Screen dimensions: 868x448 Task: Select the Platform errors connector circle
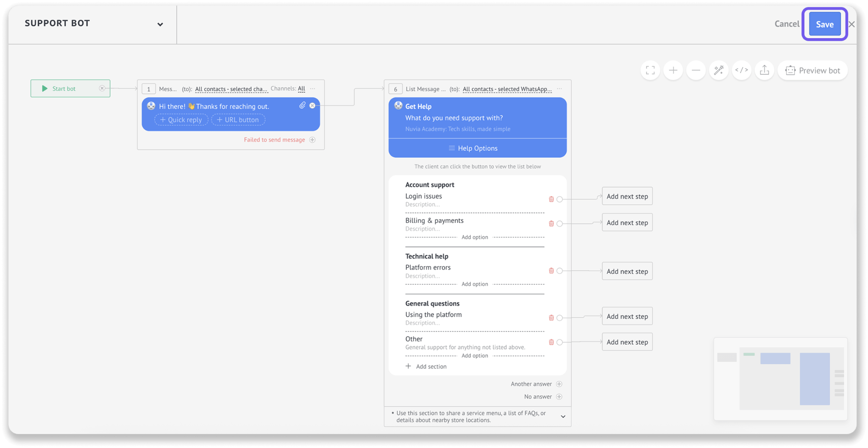click(559, 271)
